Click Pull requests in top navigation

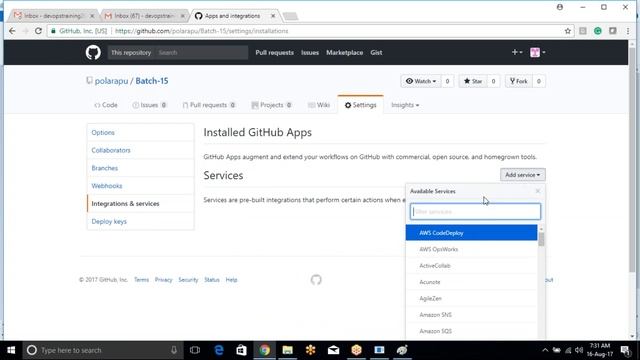click(274, 52)
